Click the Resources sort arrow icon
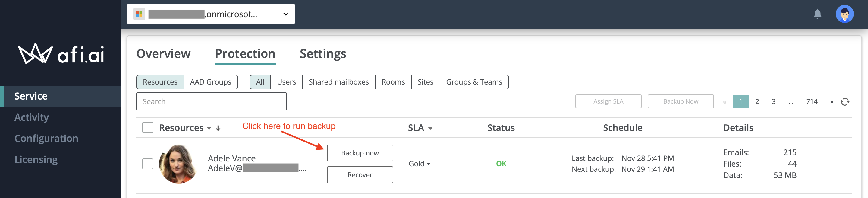 (218, 128)
